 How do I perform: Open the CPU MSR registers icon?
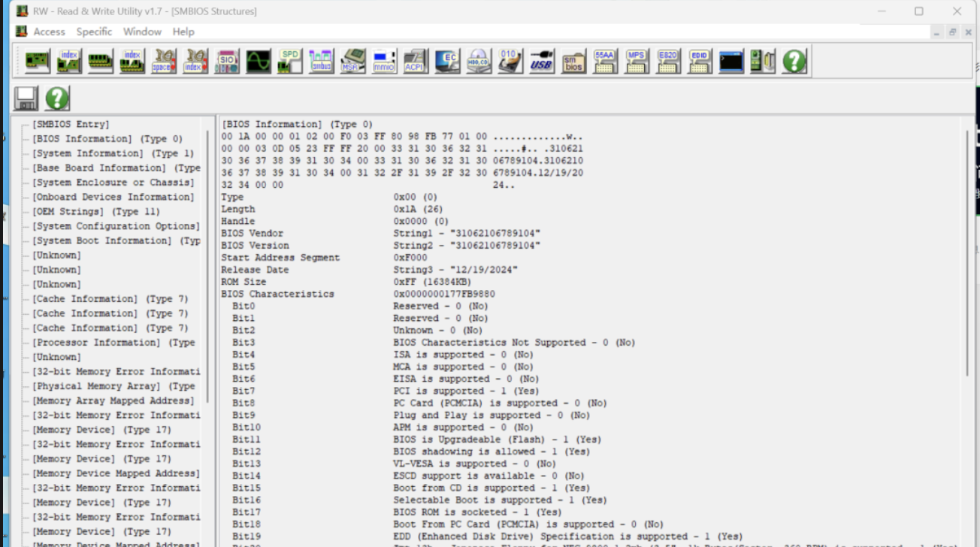click(352, 61)
